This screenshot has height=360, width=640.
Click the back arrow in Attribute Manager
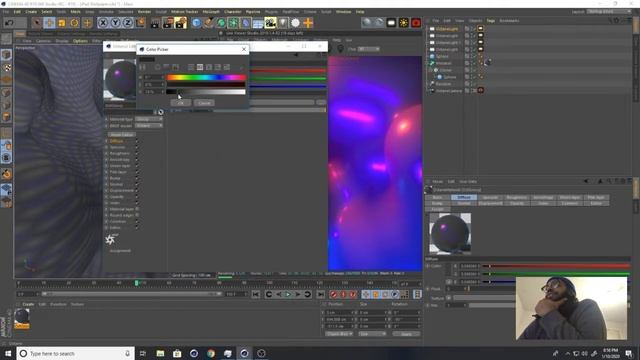point(586,181)
